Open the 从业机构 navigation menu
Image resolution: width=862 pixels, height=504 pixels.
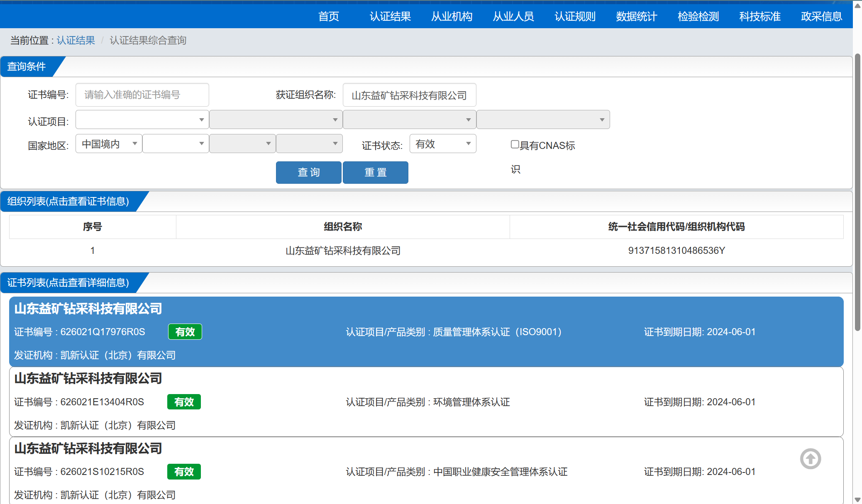click(452, 17)
